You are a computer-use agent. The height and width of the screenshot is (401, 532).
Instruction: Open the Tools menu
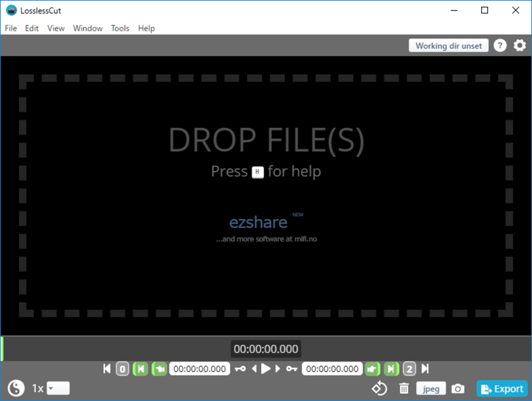120,28
